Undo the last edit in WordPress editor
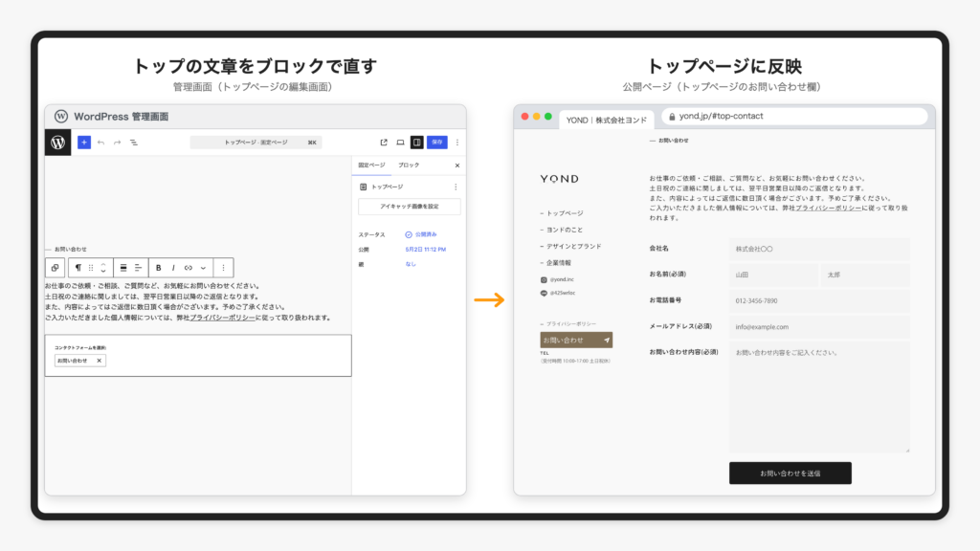The width and height of the screenshot is (980, 551). [x=100, y=143]
